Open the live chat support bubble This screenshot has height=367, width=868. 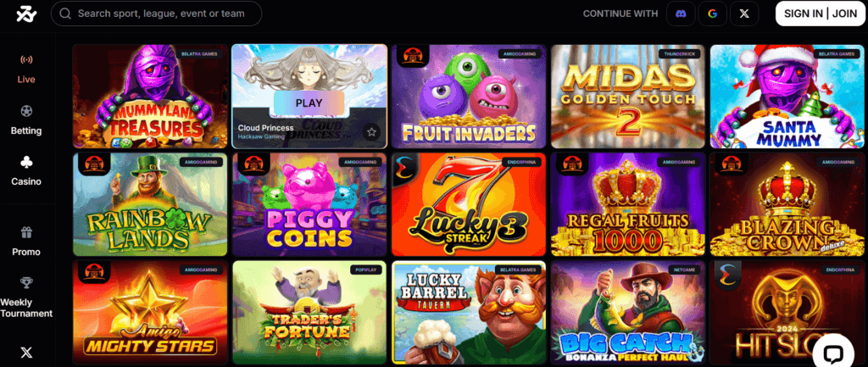832,353
